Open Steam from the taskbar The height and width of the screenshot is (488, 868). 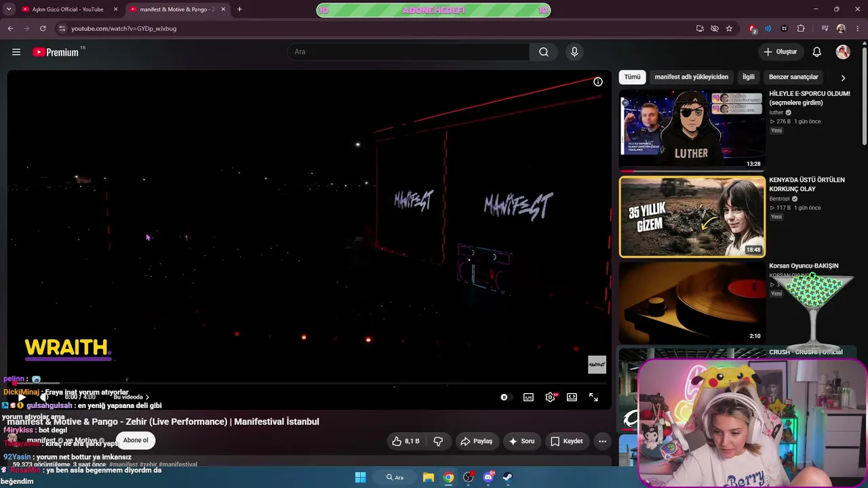point(507,477)
